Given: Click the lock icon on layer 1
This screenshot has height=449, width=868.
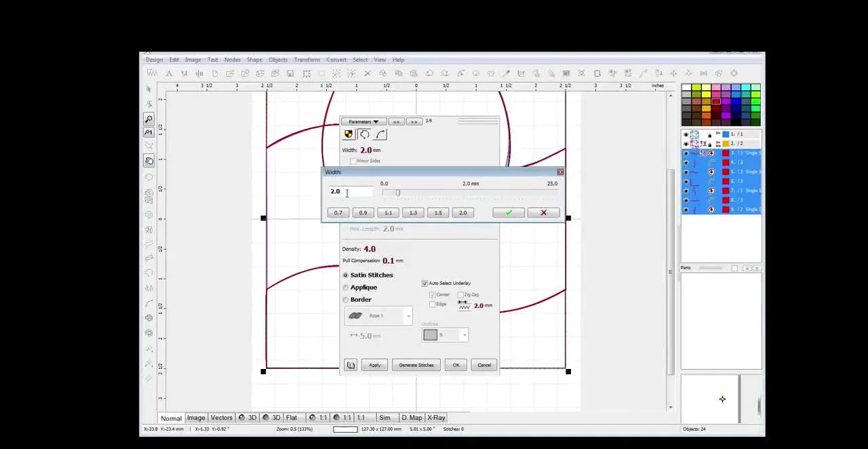Looking at the screenshot, I should click(x=710, y=134).
